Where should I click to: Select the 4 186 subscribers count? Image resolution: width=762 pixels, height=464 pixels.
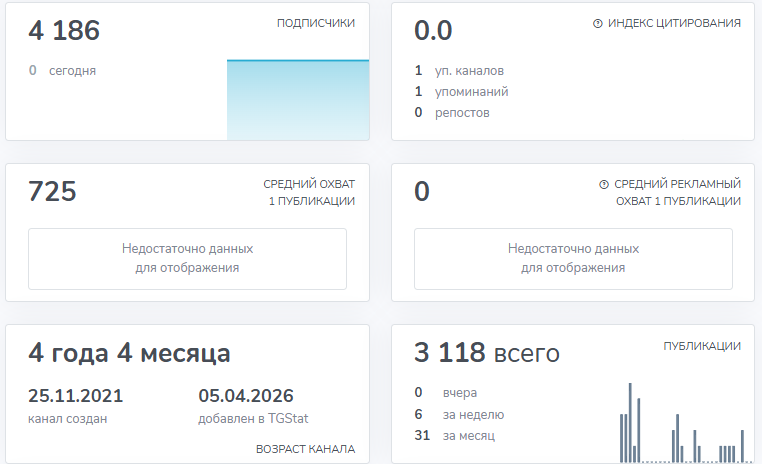tap(65, 31)
